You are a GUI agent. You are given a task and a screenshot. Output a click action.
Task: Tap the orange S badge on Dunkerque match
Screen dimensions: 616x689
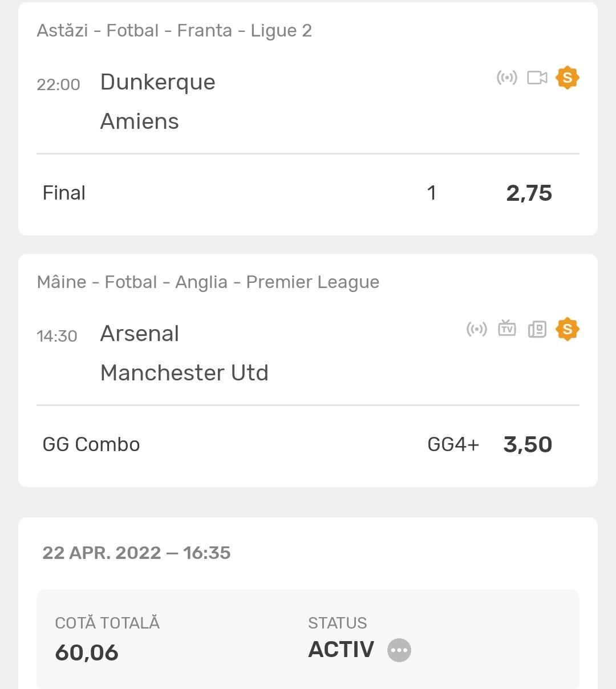tap(567, 78)
